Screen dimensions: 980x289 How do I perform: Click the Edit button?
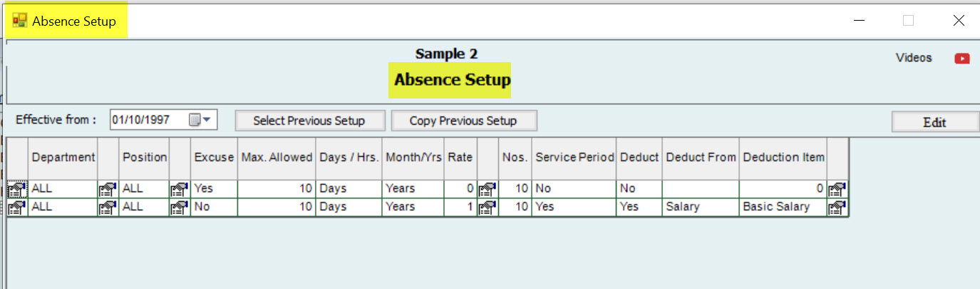(x=934, y=122)
